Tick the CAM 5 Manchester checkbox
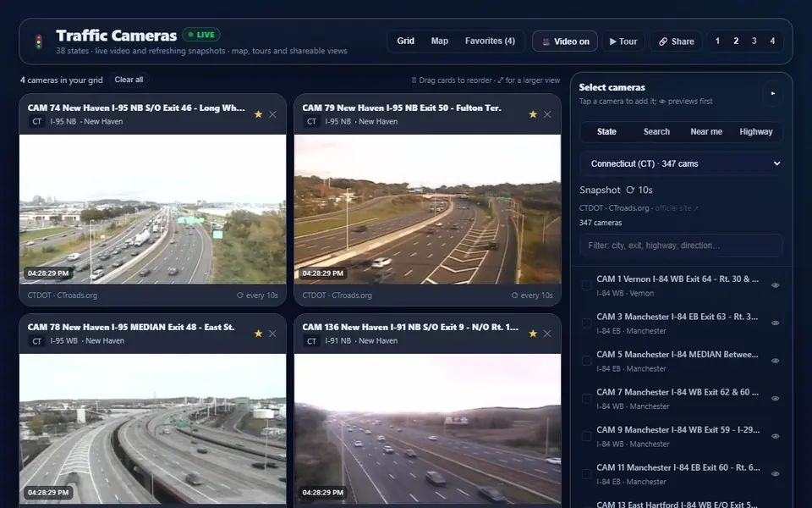Screen dimensions: 812x508 coord(586,361)
